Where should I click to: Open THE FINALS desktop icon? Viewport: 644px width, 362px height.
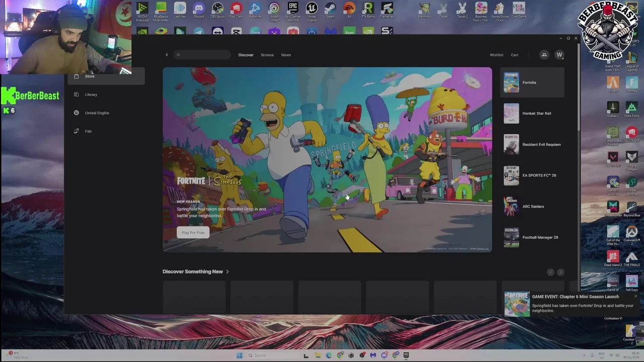pyautogui.click(x=632, y=258)
